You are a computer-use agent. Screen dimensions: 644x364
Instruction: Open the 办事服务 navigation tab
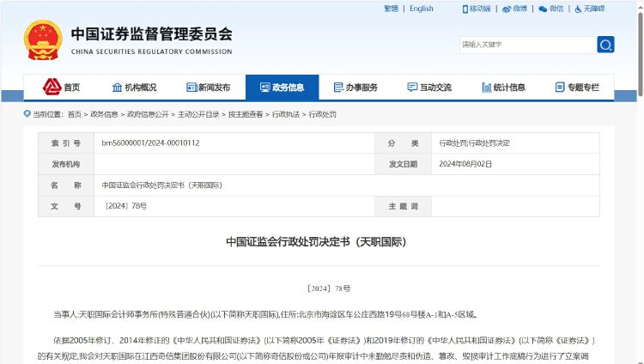click(355, 87)
